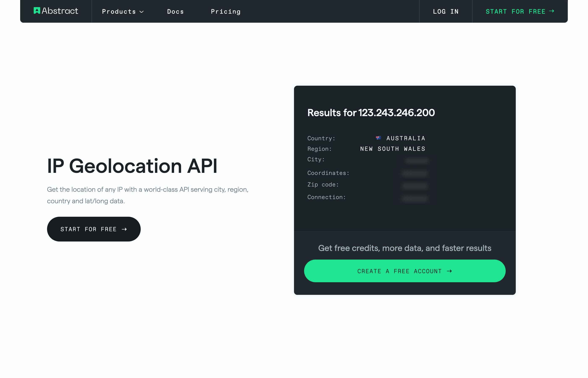
Task: Click the black START FOR FREE button
Action: coord(94,229)
